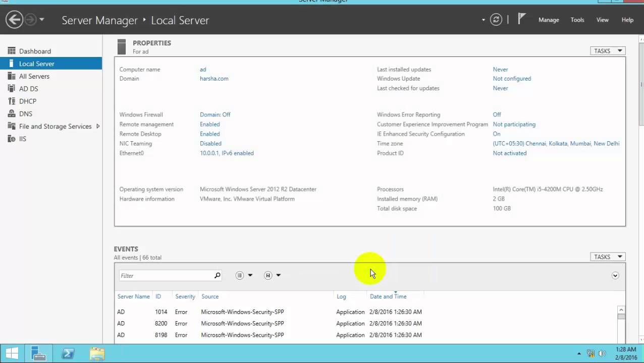Open File Explorer from the taskbar
This screenshot has width=644, height=363.
pyautogui.click(x=97, y=353)
